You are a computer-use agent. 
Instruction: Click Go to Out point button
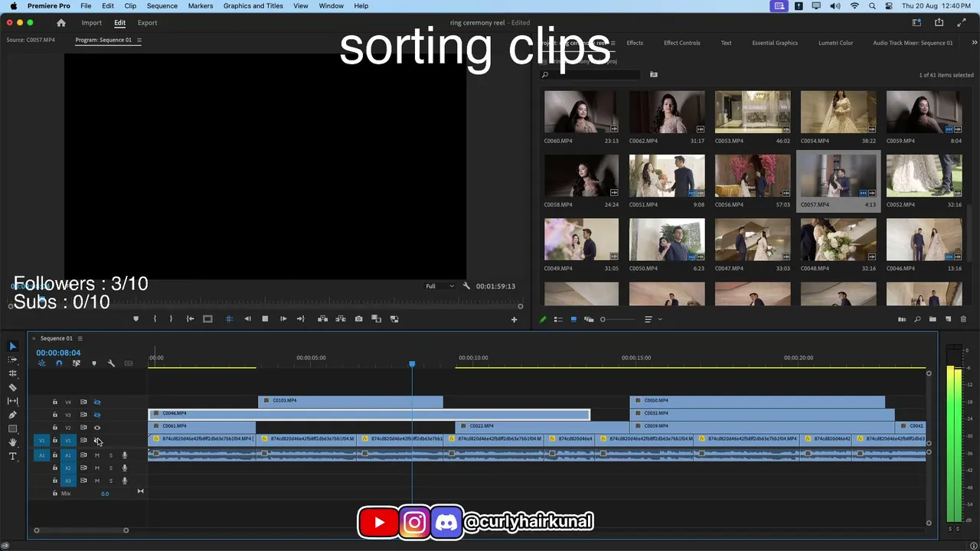301,319
